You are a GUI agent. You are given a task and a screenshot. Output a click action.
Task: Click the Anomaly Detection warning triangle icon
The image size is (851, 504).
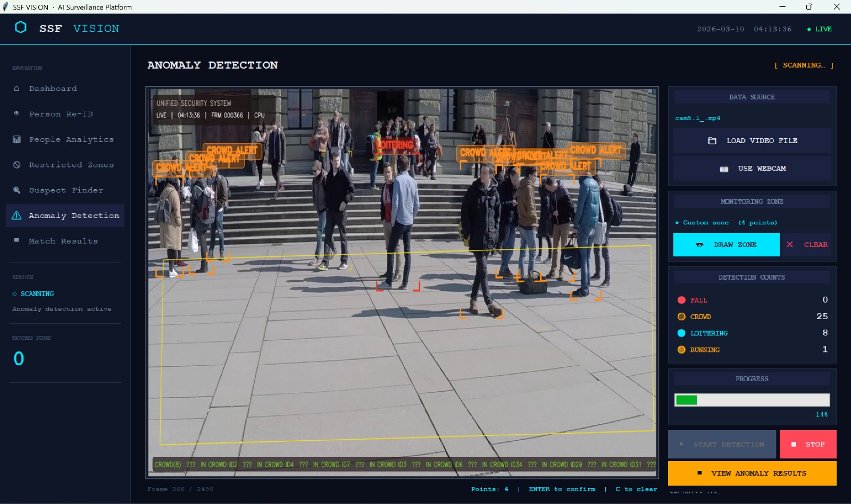tap(18, 215)
